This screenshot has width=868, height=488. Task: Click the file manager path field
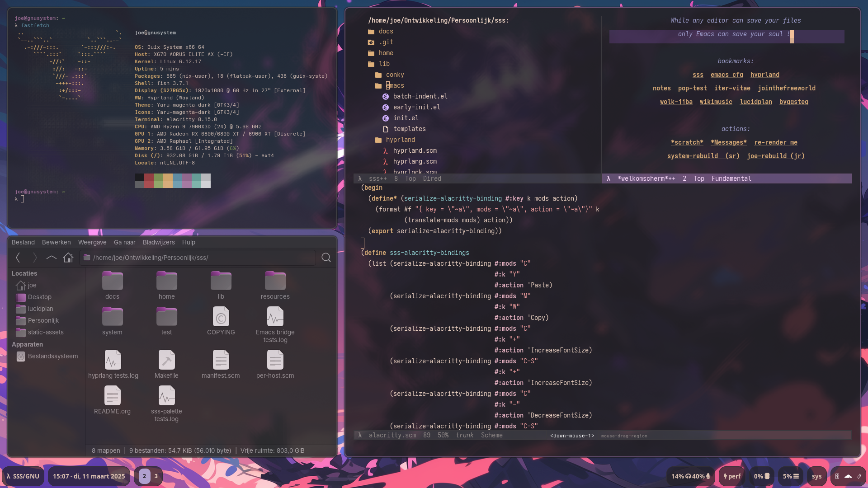tap(198, 258)
